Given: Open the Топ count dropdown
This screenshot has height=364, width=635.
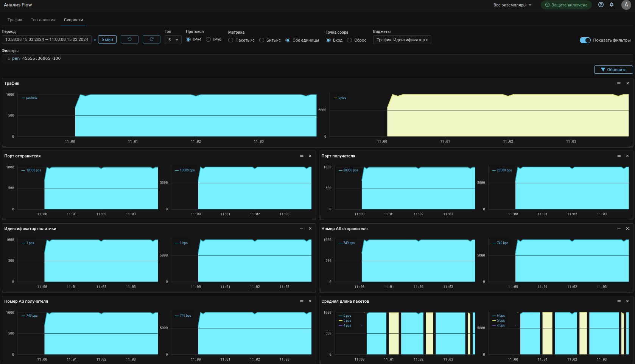Looking at the screenshot, I should pyautogui.click(x=173, y=40).
